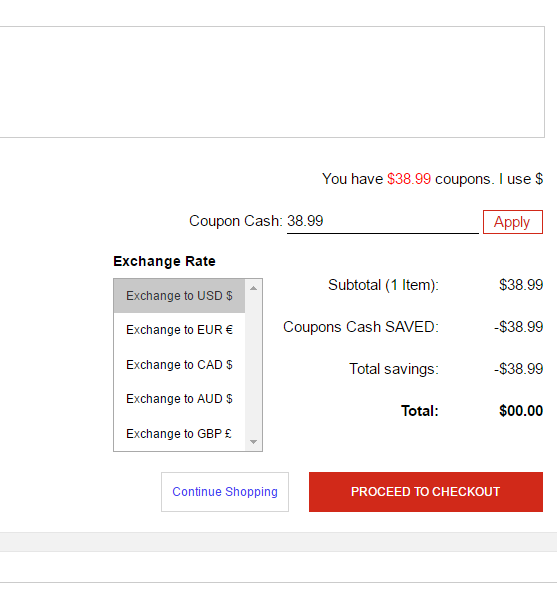Click the exchange list scroll-up arrow
Viewport: 557px width, 595px height.
click(x=253, y=288)
